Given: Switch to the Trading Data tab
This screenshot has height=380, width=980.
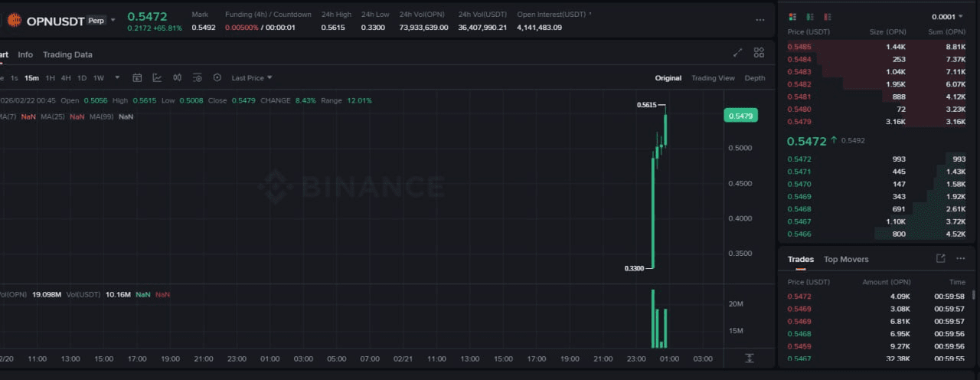Looking at the screenshot, I should 67,54.
